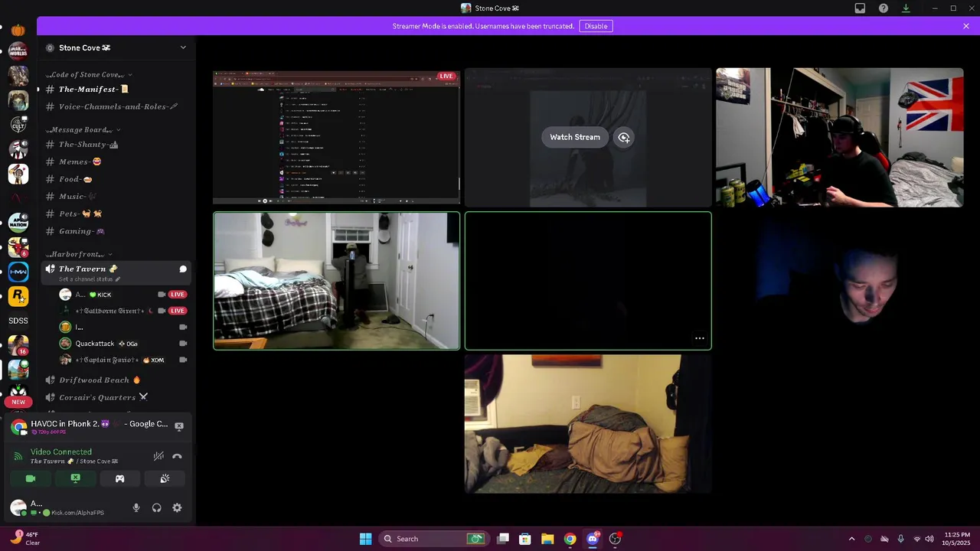Image resolution: width=980 pixels, height=551 pixels.
Task: Stop streaming HAVOC in Phonk screen share
Action: 179,426
